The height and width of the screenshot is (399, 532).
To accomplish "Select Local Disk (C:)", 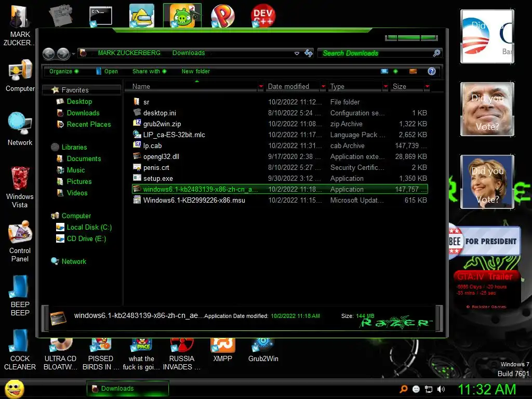I will [x=89, y=228].
